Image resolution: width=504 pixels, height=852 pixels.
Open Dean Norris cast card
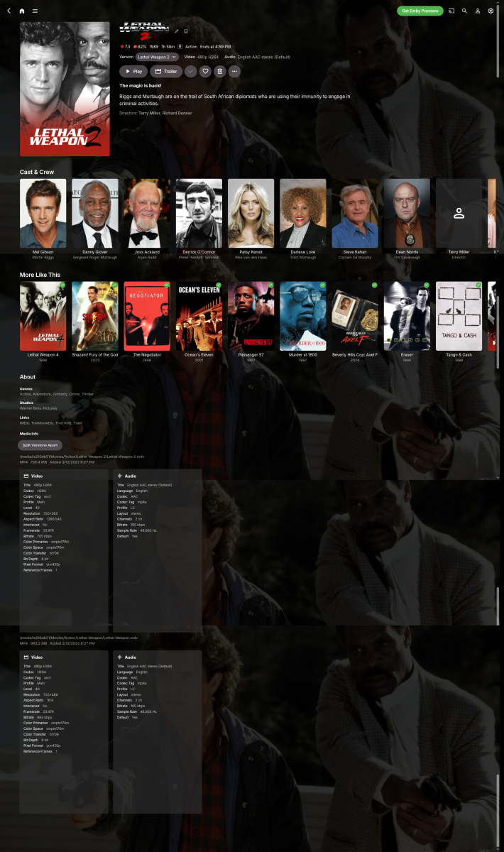pyautogui.click(x=407, y=213)
